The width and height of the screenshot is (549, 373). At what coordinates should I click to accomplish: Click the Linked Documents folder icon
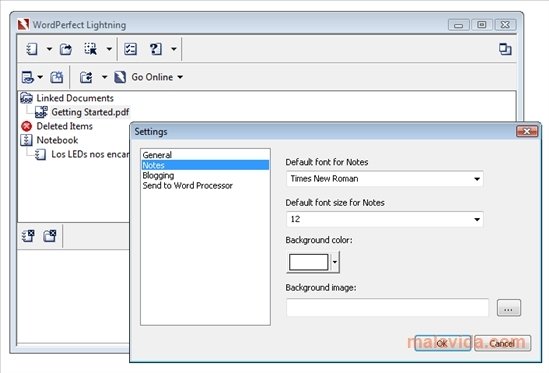coord(26,98)
